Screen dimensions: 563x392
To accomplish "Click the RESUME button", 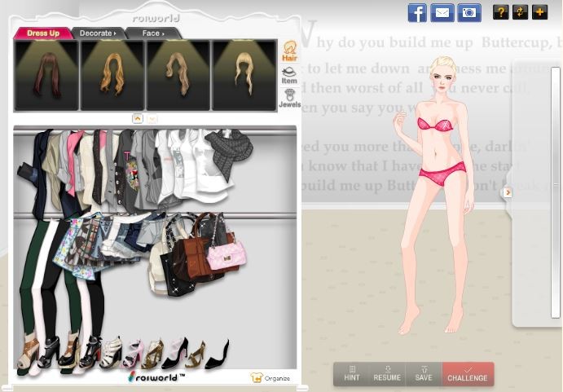I will coord(387,374).
